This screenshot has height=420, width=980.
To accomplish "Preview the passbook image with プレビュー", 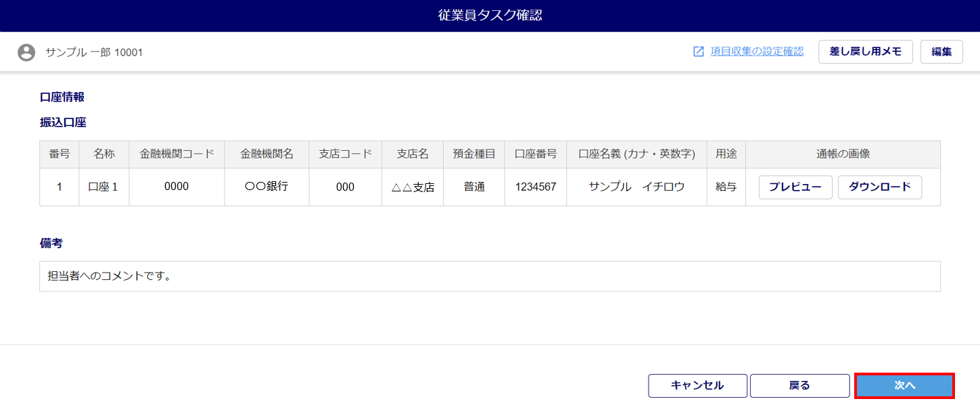I will click(x=795, y=187).
